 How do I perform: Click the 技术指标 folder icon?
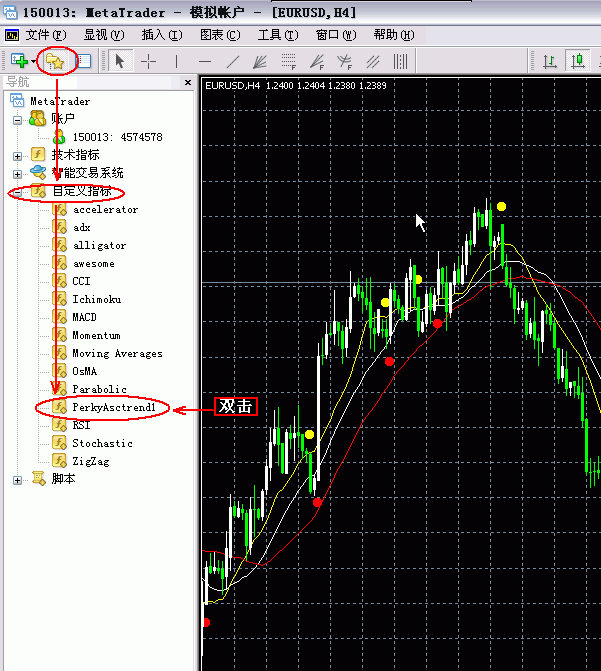38,154
